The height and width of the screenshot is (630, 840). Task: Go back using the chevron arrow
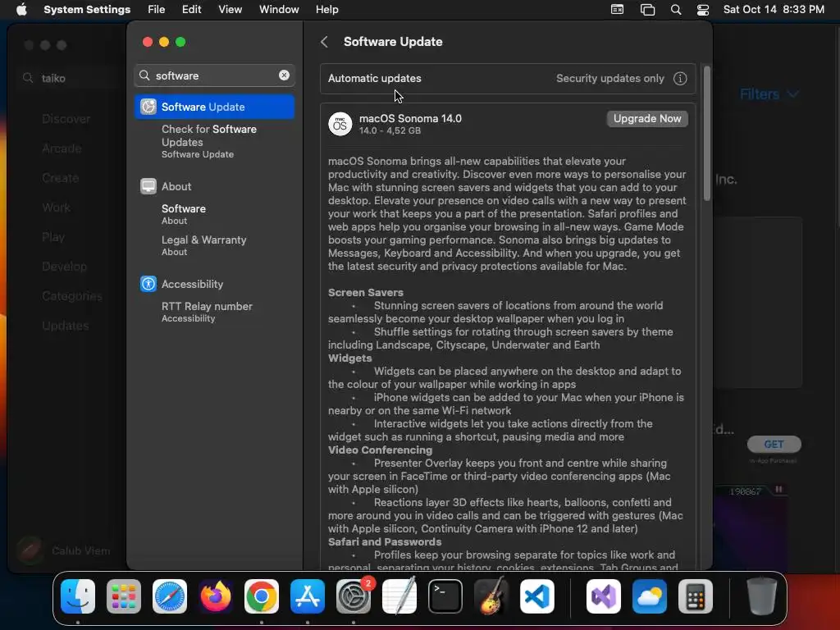(x=324, y=42)
